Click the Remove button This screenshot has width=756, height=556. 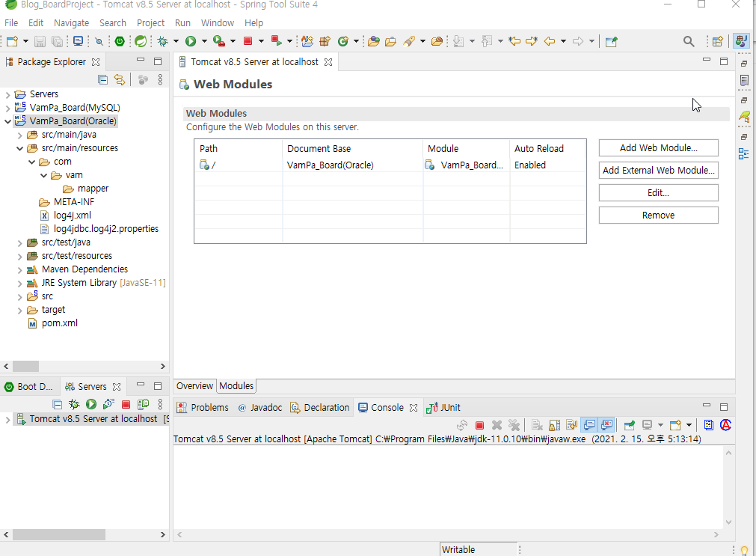coord(658,216)
